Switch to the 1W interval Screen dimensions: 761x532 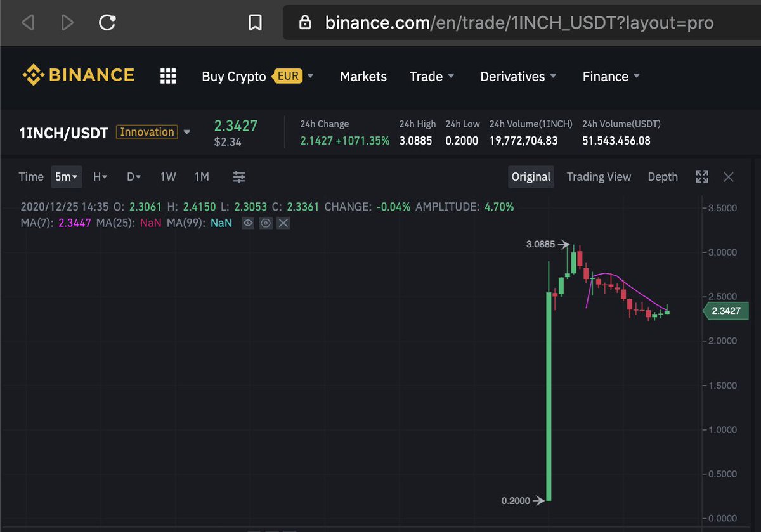click(168, 177)
